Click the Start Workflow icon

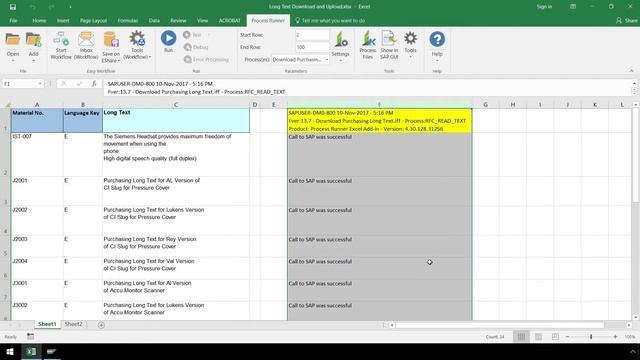[x=61, y=39]
